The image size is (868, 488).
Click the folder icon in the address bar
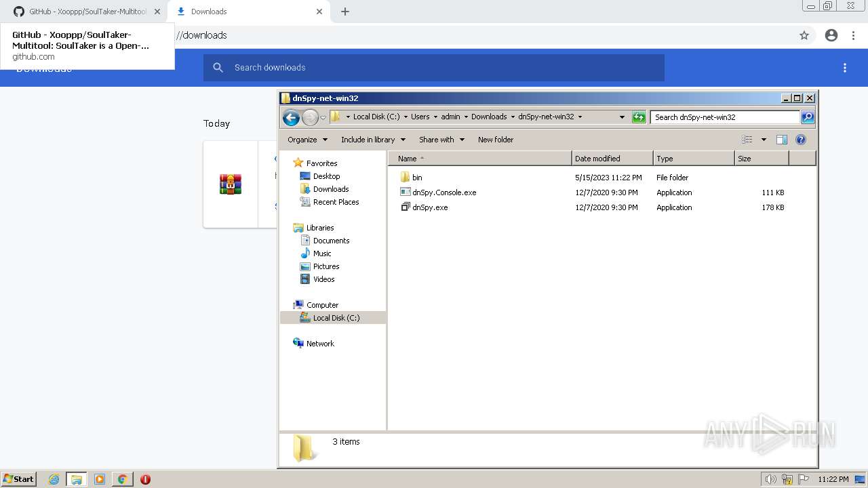(335, 117)
